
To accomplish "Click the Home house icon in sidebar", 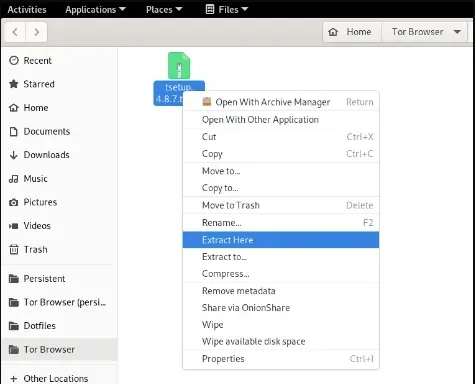I will tap(14, 108).
